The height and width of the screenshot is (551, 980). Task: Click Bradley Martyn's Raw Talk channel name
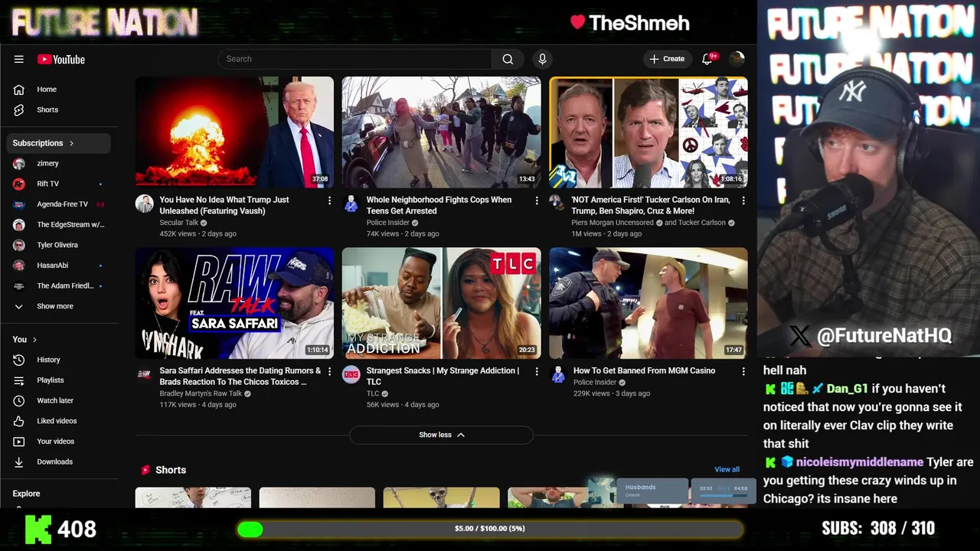(201, 393)
